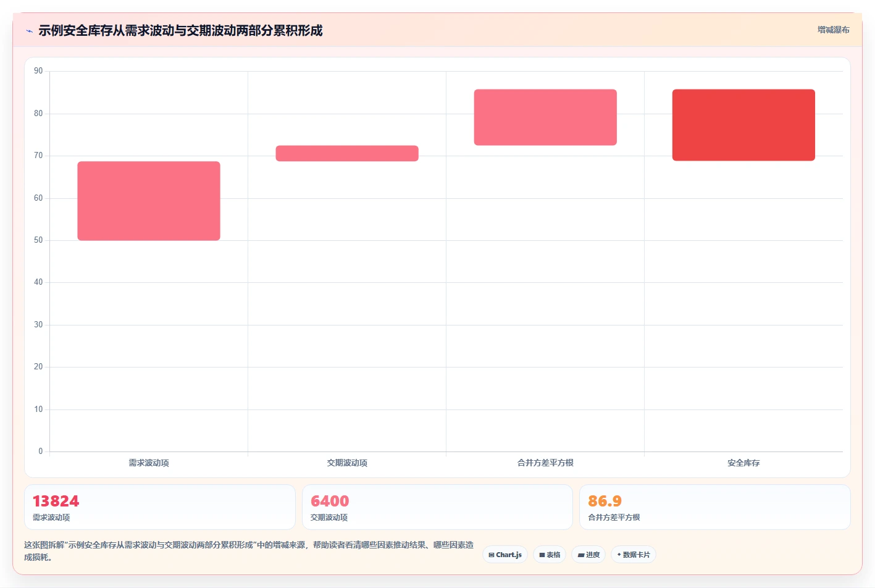This screenshot has width=875, height=588.
Task: Click the 13824 stat value
Action: tap(56, 501)
